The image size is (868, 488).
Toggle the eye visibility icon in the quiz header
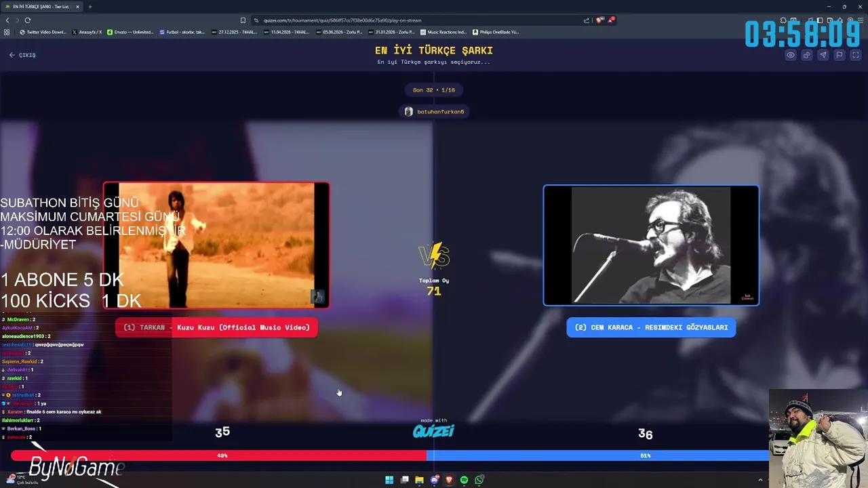coord(791,55)
